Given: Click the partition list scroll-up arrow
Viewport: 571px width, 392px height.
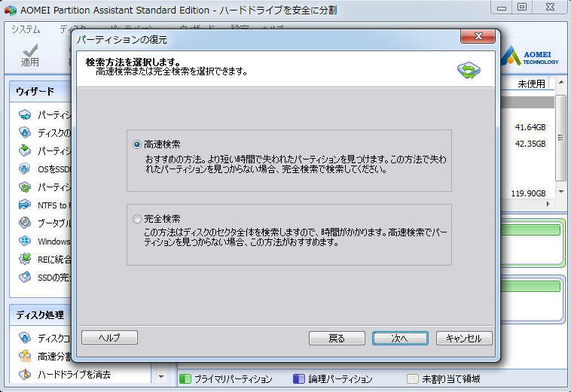Looking at the screenshot, I should click(560, 83).
